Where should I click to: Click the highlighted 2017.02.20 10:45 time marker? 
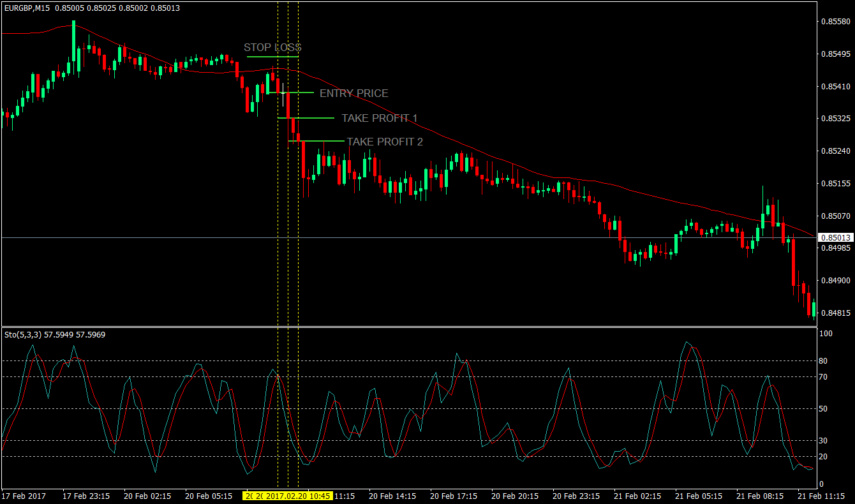pyautogui.click(x=298, y=496)
